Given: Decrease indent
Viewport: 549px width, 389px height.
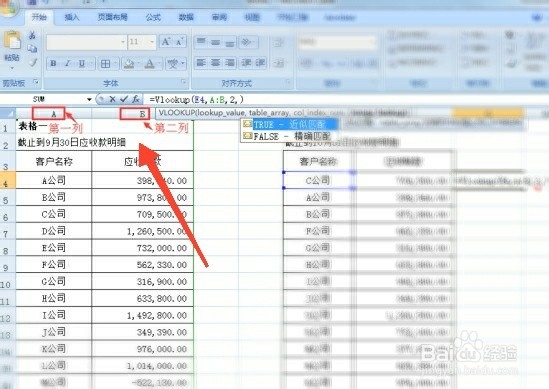Looking at the screenshot, I should (x=246, y=63).
